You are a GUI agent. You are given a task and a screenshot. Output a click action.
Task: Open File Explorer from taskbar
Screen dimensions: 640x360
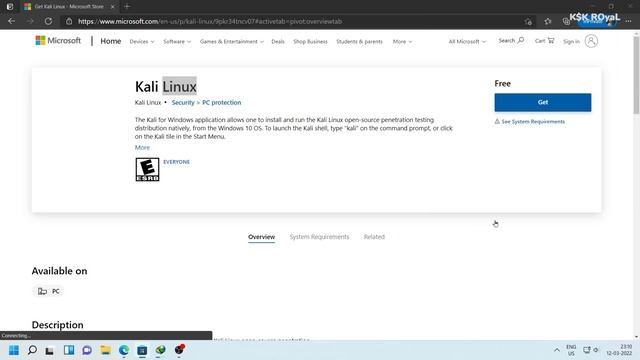click(x=106, y=350)
